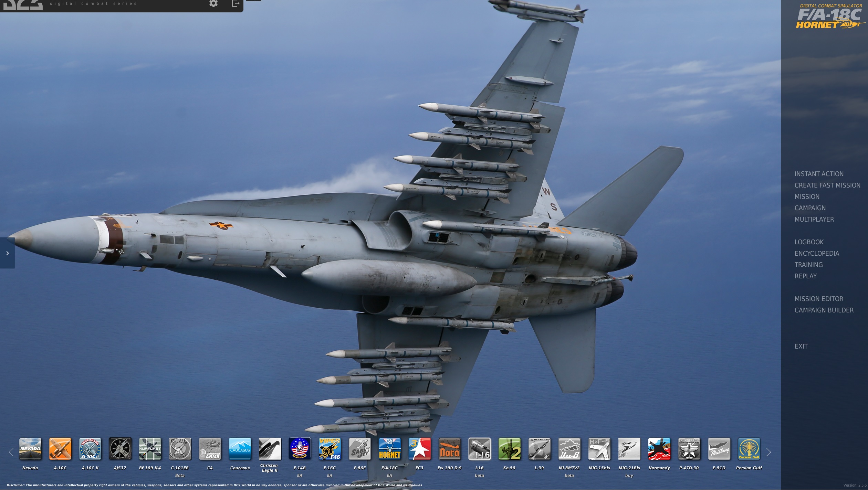Select the F-16C Viper module icon
Viewport: 868px width, 490px height.
330,449
